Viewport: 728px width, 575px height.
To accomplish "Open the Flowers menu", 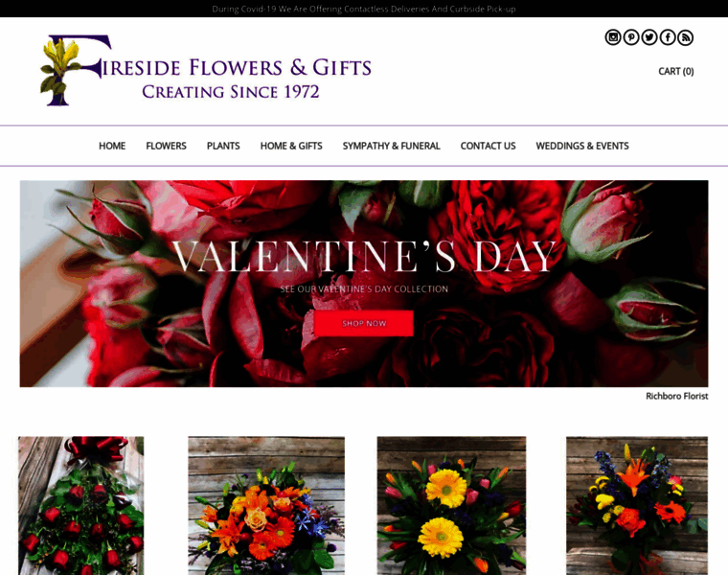I will (167, 146).
